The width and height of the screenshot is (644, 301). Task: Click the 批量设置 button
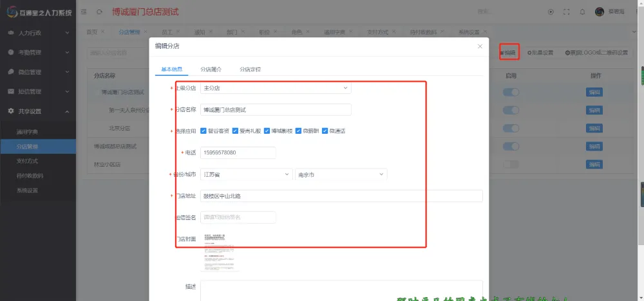pos(540,53)
